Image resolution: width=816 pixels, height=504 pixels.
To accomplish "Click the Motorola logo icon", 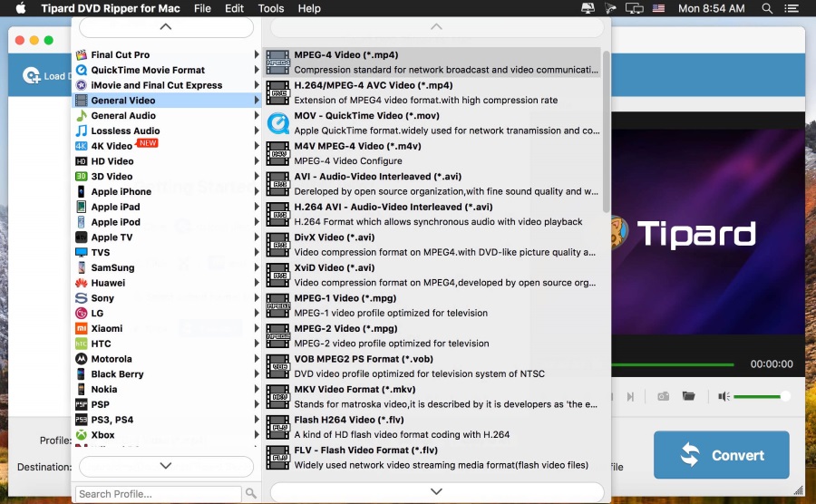I will [82, 359].
